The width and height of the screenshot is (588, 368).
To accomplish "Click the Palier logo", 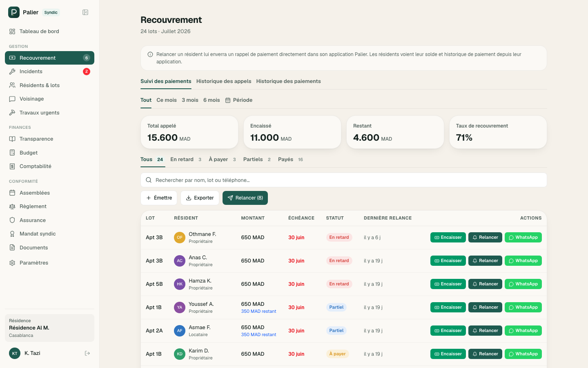I will (x=14, y=12).
